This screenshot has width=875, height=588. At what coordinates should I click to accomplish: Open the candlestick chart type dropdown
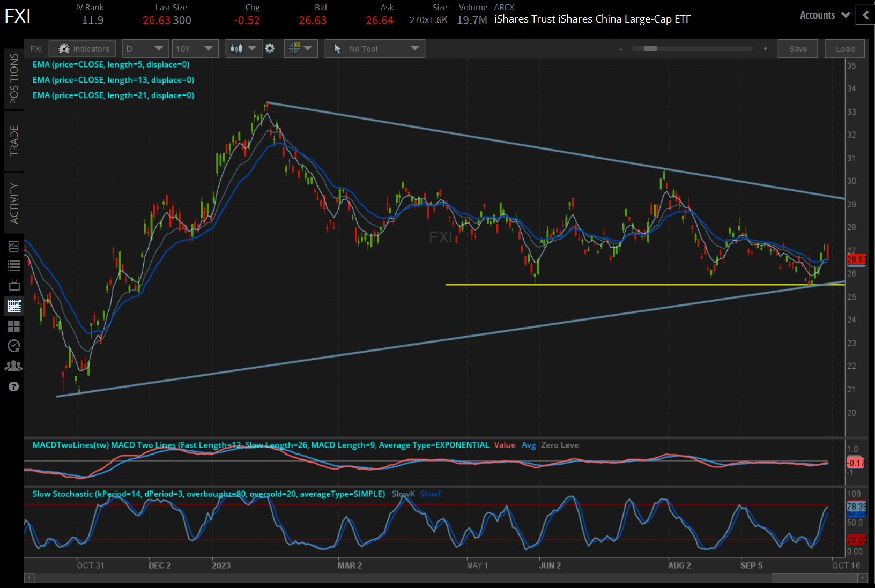pos(243,49)
